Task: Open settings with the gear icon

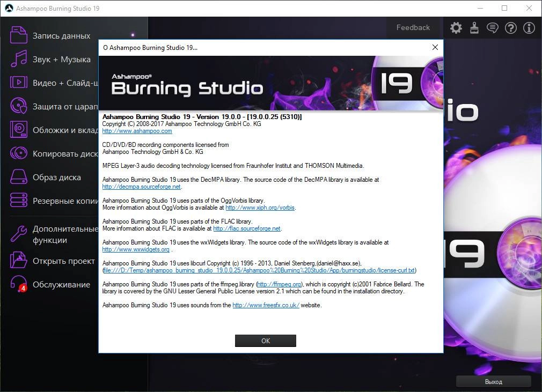Action: (456, 28)
